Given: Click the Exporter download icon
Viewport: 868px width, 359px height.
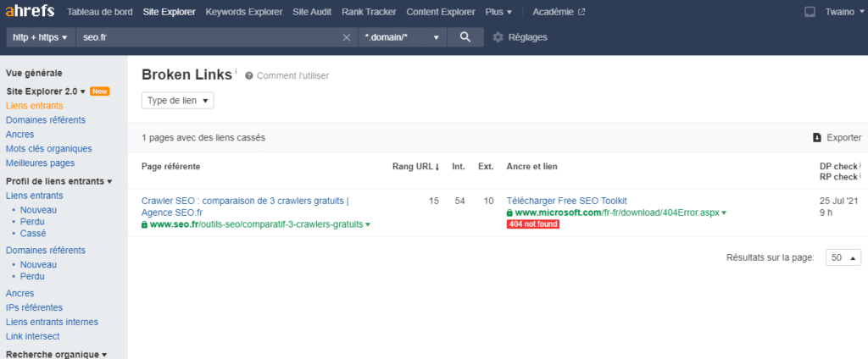Looking at the screenshot, I should [x=816, y=138].
